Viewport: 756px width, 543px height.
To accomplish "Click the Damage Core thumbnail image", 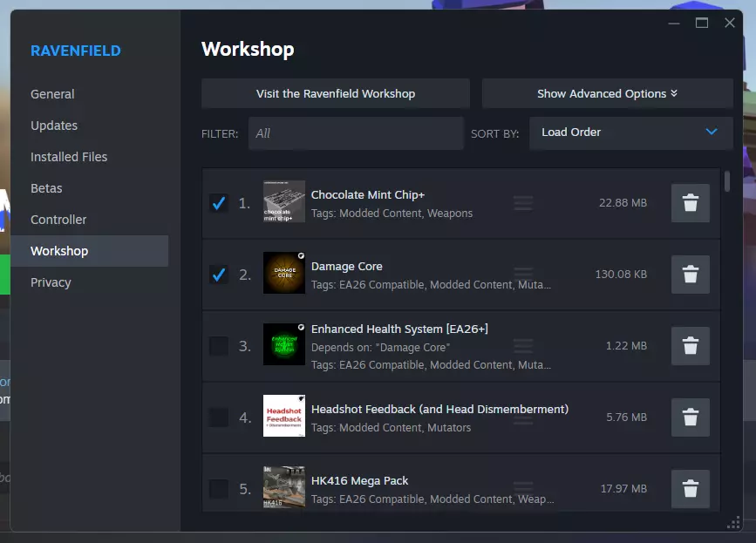I will point(284,273).
